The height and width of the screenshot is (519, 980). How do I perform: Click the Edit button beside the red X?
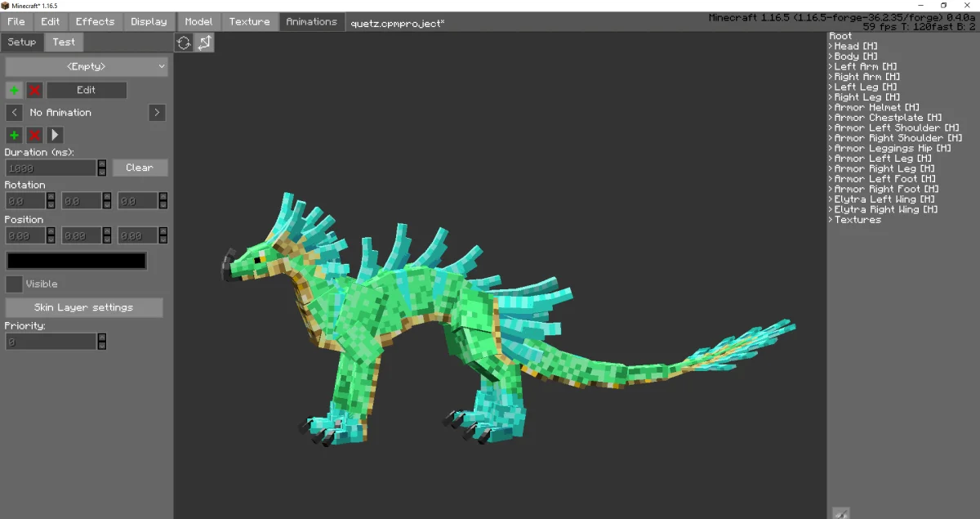(87, 90)
